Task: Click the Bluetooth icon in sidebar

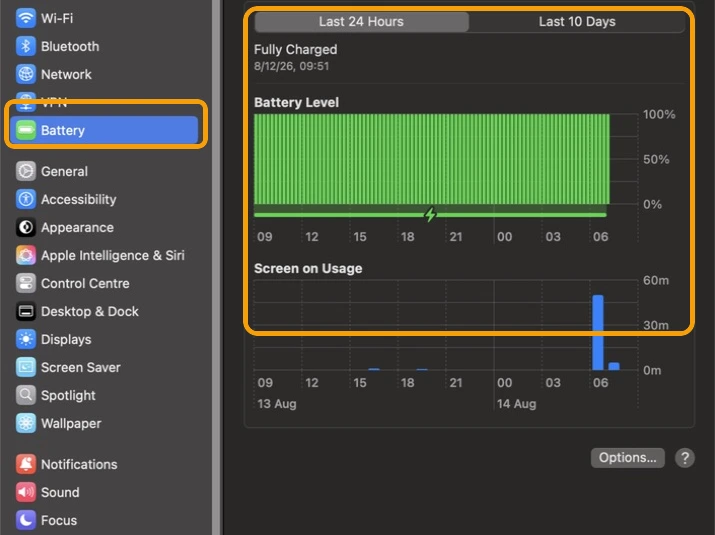Action: [x=26, y=46]
